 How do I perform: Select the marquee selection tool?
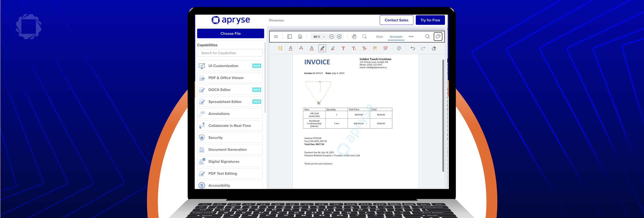tap(364, 37)
